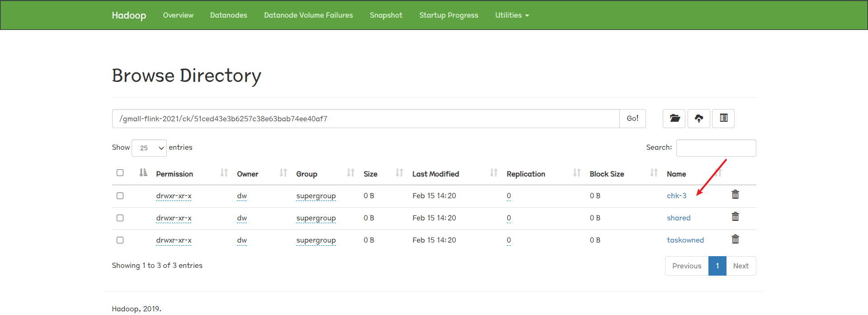Image resolution: width=868 pixels, height=315 pixels.
Task: Click the Showing 1 to 3 of 3 entries text
Action: [157, 266]
